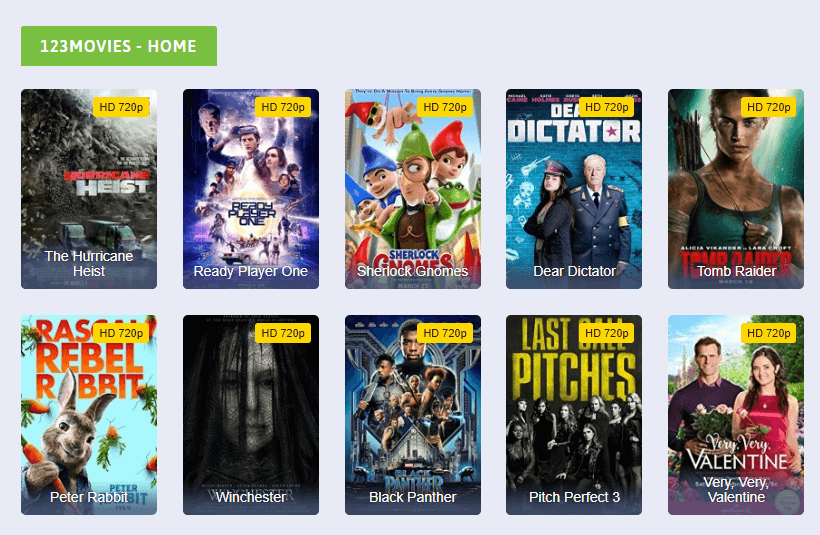Image resolution: width=820 pixels, height=535 pixels.
Task: Select the Sherlock Gnomes movie thumbnail
Action: tap(413, 189)
